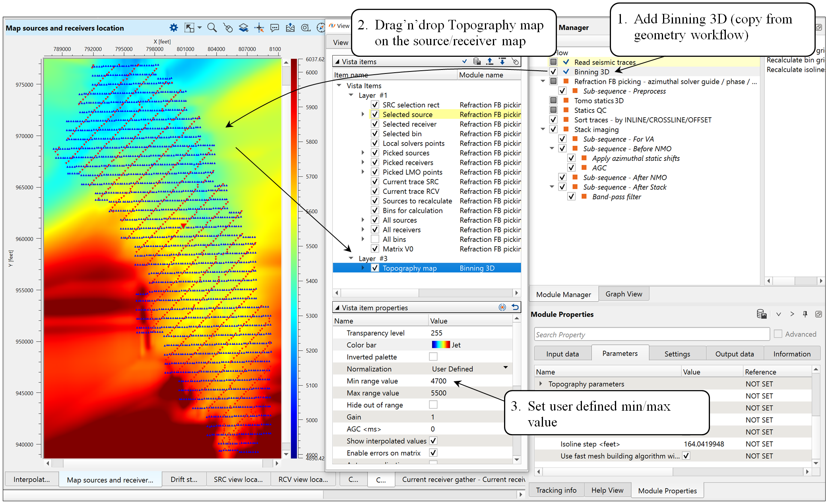Uncheck the Binning 3D module checkbox

pos(553,71)
